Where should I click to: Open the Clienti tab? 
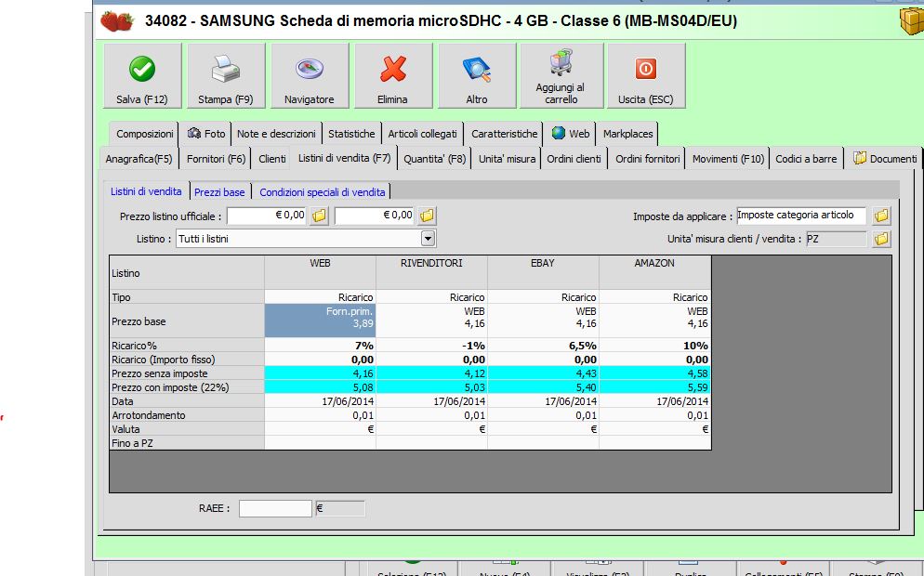point(272,159)
